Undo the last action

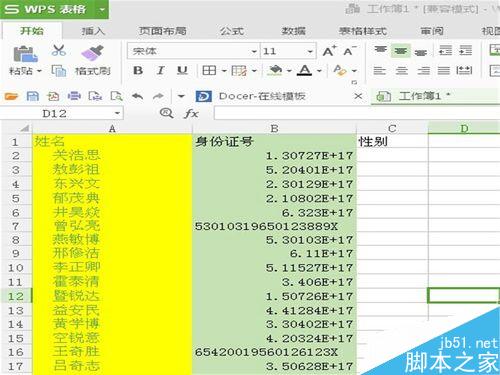pyautogui.click(x=137, y=97)
